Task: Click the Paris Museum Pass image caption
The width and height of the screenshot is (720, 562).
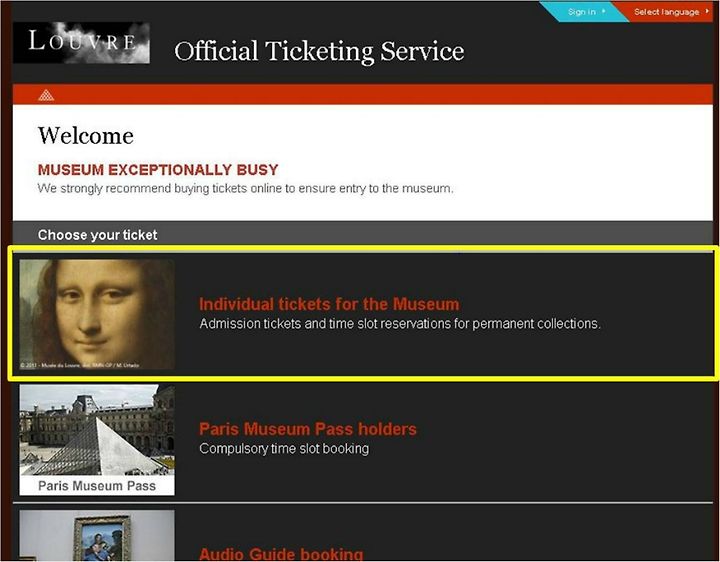Action: pos(97,486)
